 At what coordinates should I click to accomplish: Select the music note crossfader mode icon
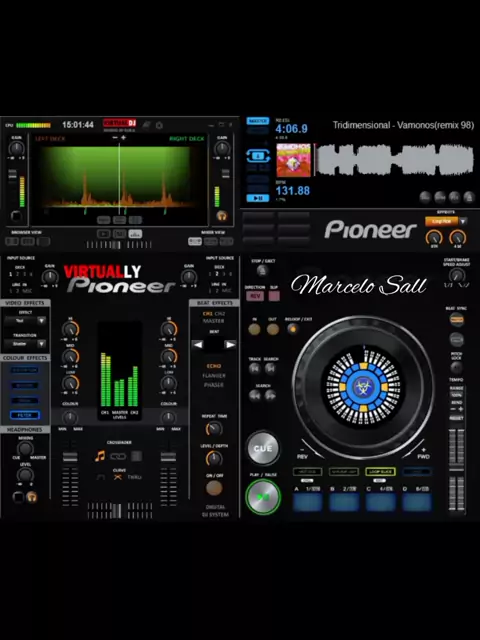pyautogui.click(x=100, y=456)
